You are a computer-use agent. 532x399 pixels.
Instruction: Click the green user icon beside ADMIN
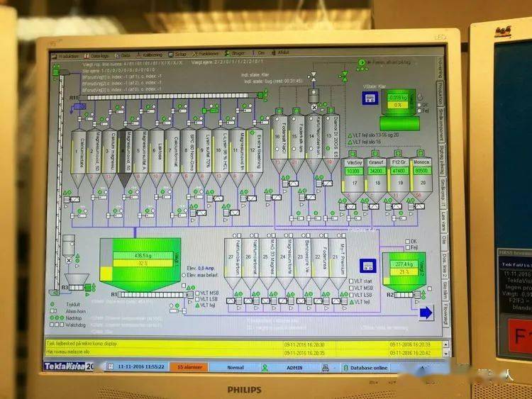click(265, 367)
